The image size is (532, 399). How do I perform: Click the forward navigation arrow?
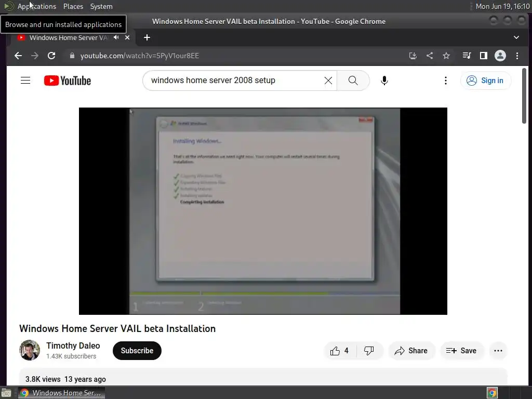tap(35, 56)
